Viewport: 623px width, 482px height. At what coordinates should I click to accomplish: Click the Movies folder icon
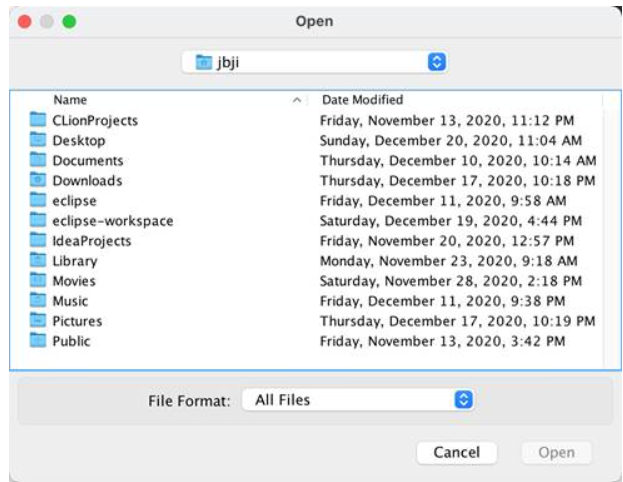point(38,281)
